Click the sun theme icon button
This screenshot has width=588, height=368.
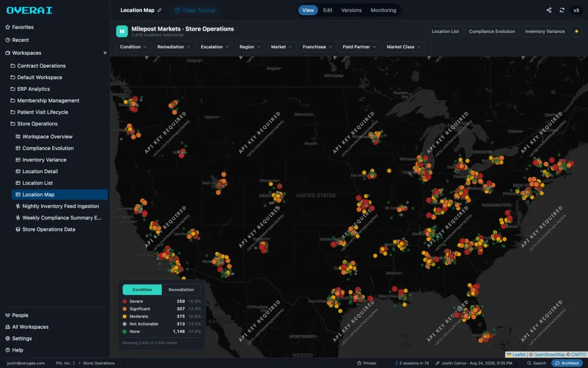576,32
